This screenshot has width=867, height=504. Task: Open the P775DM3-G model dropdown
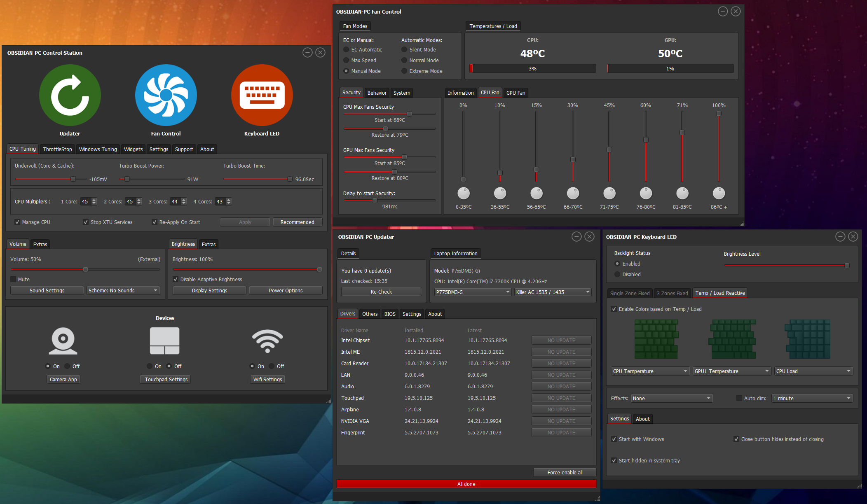473,292
